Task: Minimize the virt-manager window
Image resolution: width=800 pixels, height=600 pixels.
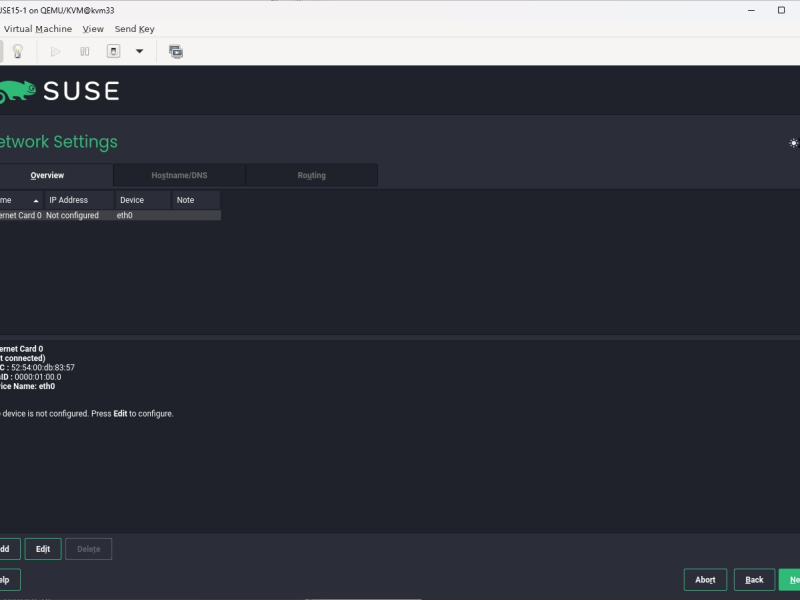Action: click(751, 10)
